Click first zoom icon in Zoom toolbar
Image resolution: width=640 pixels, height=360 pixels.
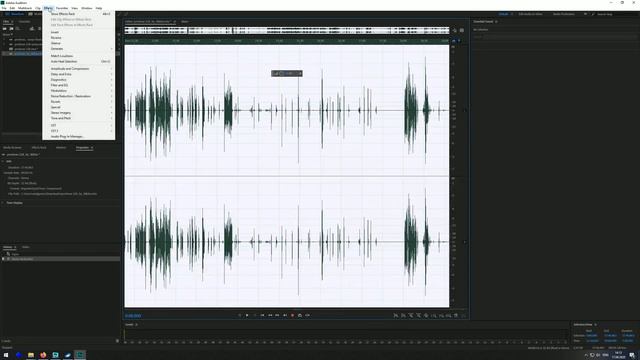[396, 316]
